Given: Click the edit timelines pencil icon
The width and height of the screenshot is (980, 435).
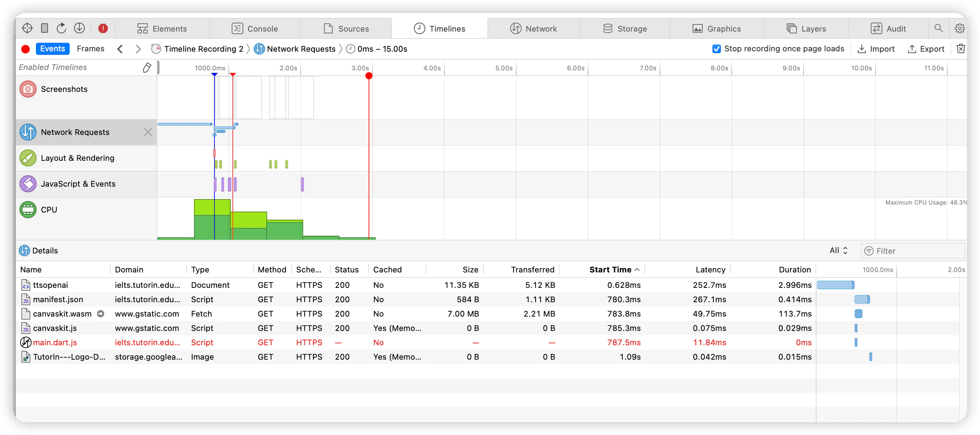Looking at the screenshot, I should coord(147,68).
